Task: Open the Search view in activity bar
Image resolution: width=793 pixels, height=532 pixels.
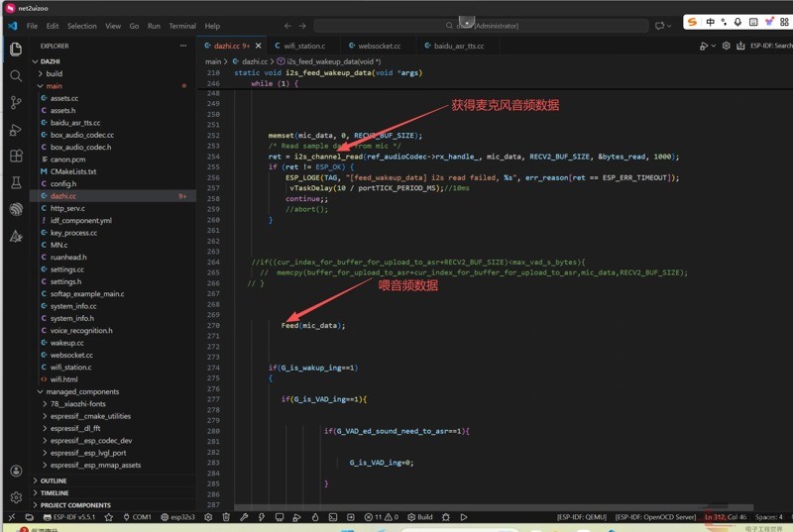Action: pyautogui.click(x=16, y=75)
